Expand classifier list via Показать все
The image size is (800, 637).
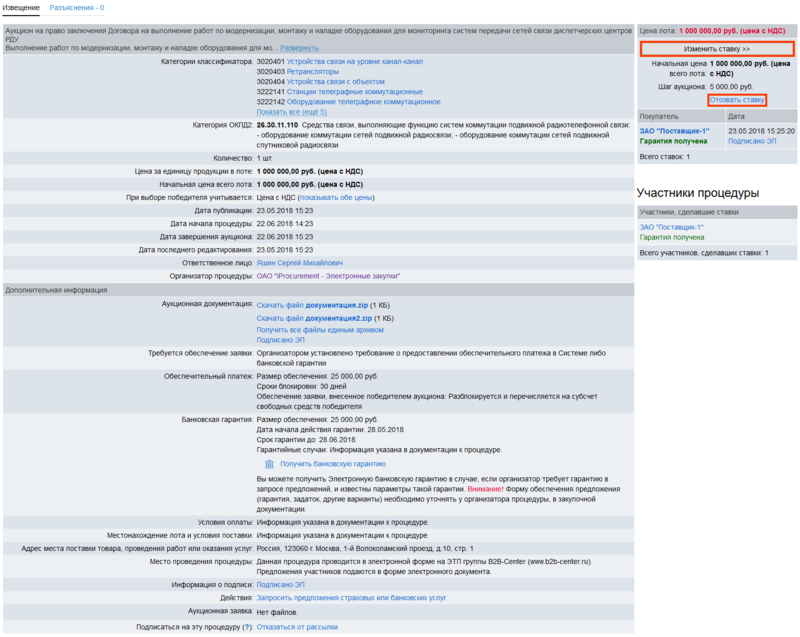[291, 112]
